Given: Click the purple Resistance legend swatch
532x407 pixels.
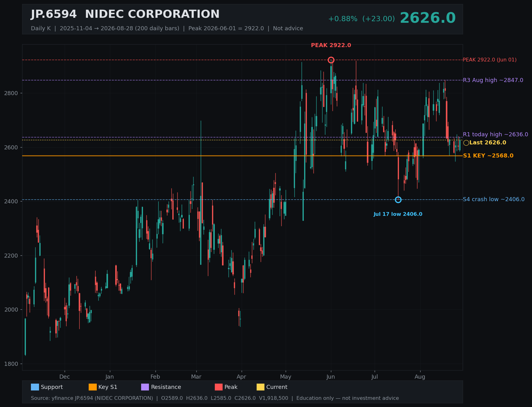Looking at the screenshot, I should point(145,387).
